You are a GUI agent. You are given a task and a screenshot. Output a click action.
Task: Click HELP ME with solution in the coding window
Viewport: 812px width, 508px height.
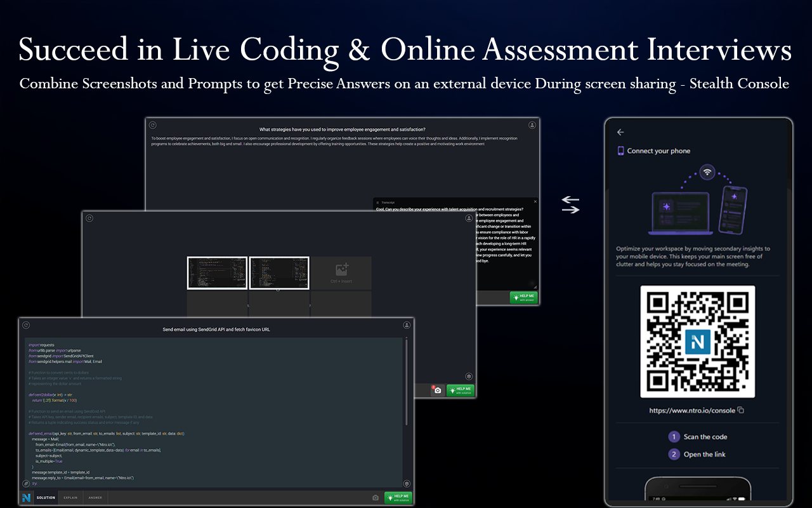[398, 498]
